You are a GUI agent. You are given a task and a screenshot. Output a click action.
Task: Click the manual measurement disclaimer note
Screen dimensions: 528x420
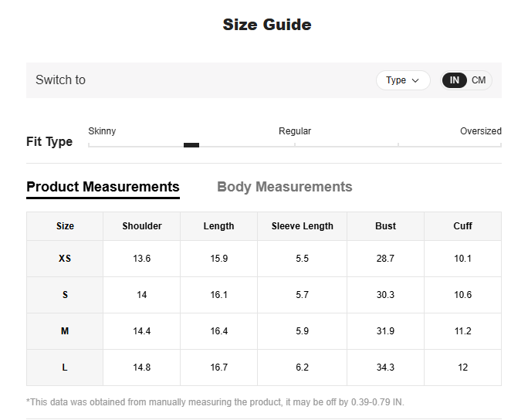point(215,402)
